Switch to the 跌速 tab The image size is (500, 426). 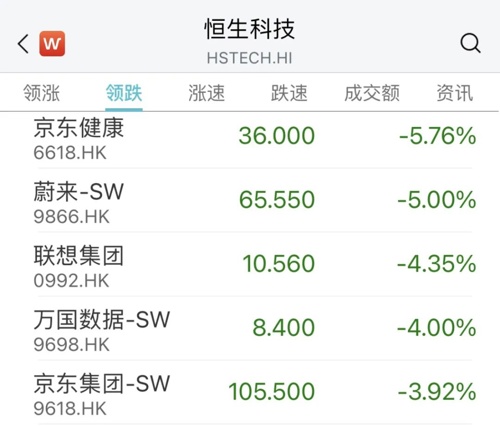(x=289, y=93)
